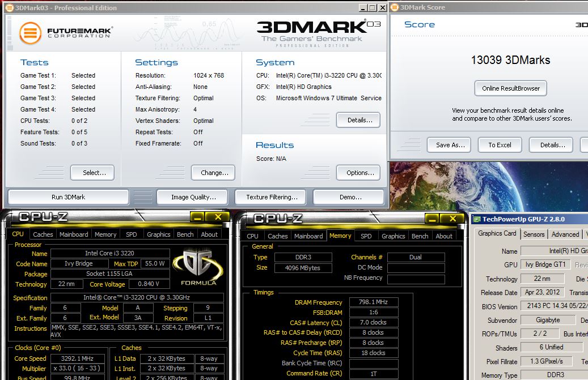
Task: Open the Mainboard tab in left CPU-Z
Action: tap(74, 234)
